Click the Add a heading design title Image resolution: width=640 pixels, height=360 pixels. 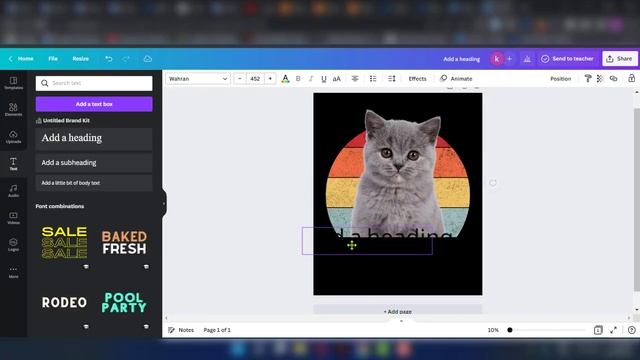(462, 59)
